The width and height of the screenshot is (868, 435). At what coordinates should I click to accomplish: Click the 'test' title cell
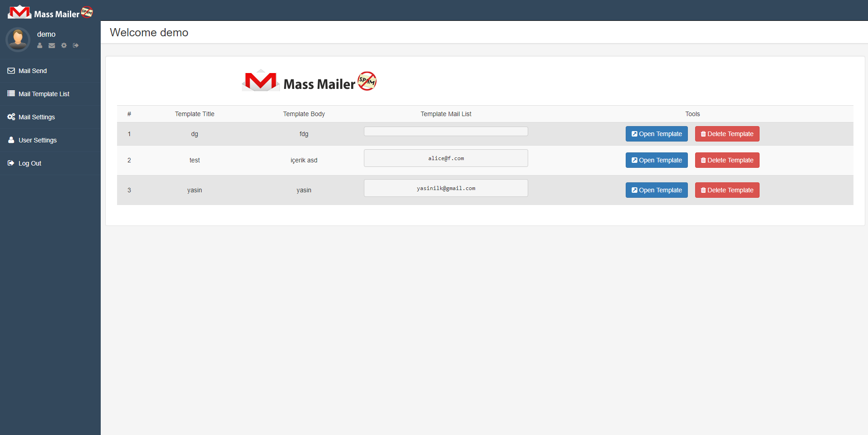195,160
